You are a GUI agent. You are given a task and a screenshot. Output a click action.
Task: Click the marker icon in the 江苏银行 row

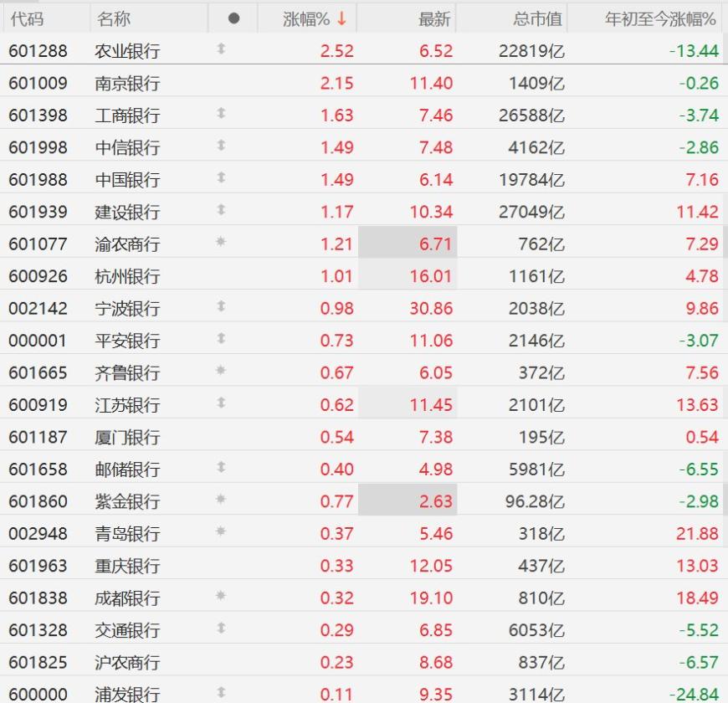pyautogui.click(x=222, y=402)
